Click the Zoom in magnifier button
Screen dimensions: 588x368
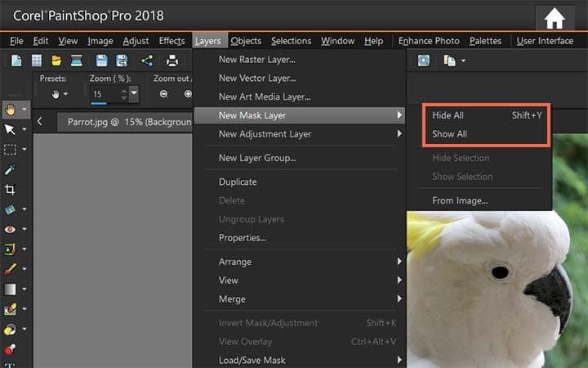coord(188,94)
